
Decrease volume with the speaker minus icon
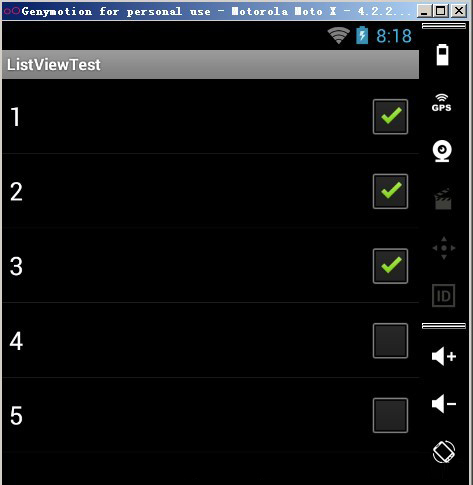444,404
